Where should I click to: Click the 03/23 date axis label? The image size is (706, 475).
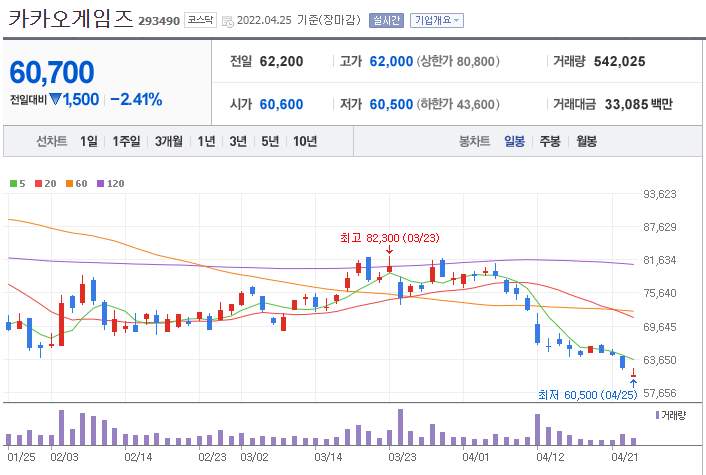pyautogui.click(x=402, y=457)
